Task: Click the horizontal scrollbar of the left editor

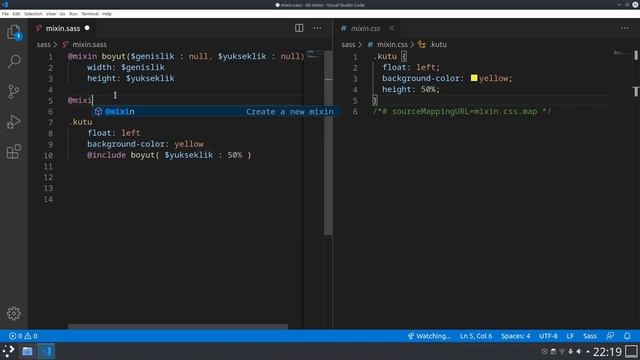Action: (x=178, y=327)
